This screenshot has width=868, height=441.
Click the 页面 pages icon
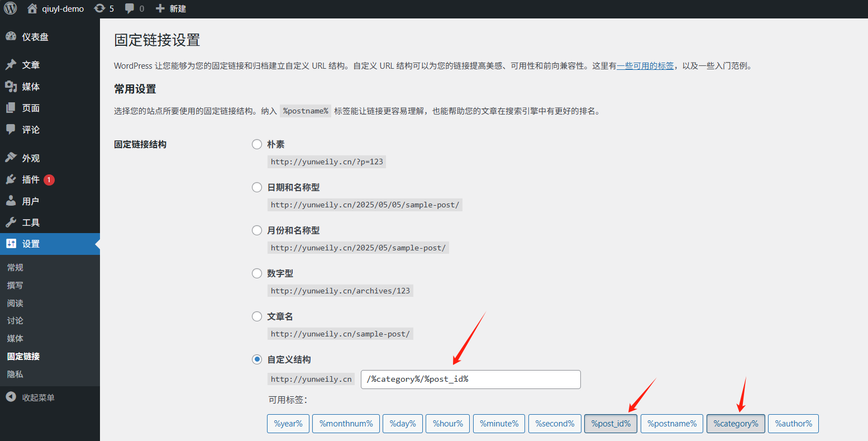click(x=11, y=108)
